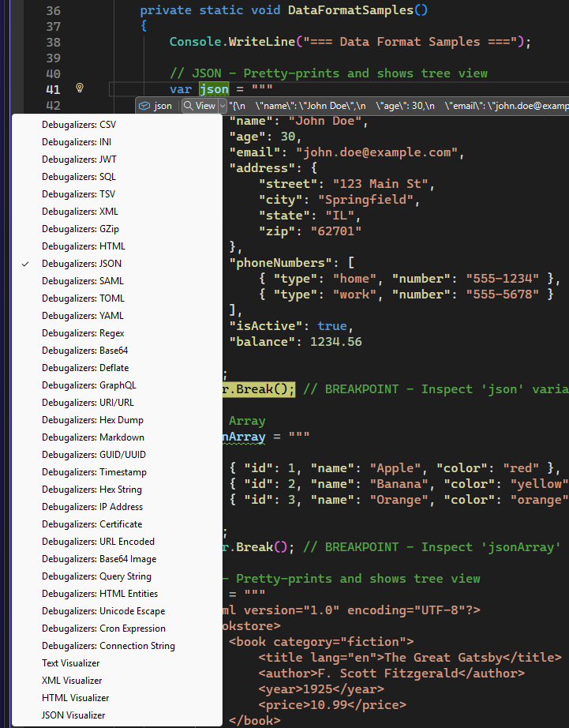Image resolution: width=569 pixels, height=728 pixels.
Task: Click the "phoneNumbers" key in code
Action: tap(281, 263)
